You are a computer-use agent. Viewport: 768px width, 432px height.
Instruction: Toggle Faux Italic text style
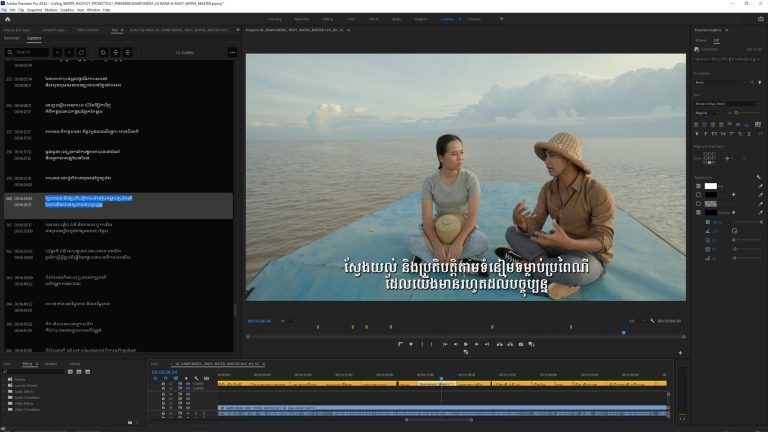click(x=705, y=133)
